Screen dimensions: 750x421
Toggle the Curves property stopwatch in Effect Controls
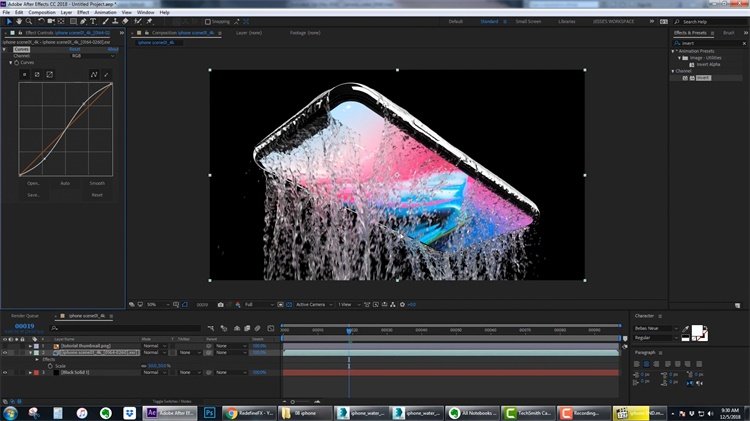point(16,63)
